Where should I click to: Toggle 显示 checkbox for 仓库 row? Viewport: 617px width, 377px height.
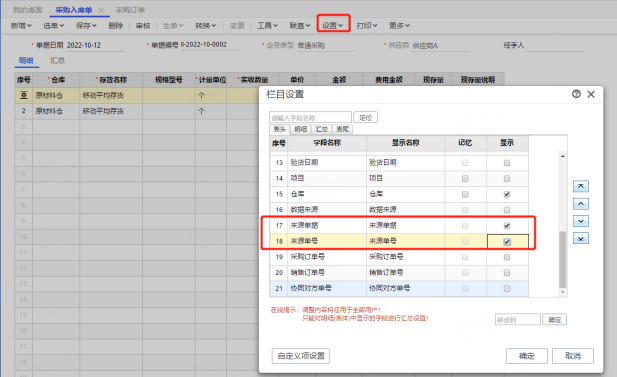pyautogui.click(x=507, y=194)
